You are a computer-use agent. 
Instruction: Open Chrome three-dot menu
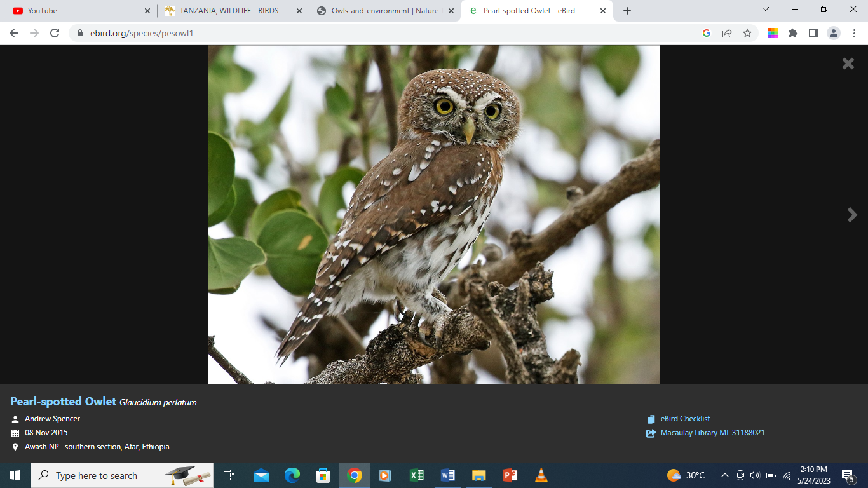tap(854, 33)
